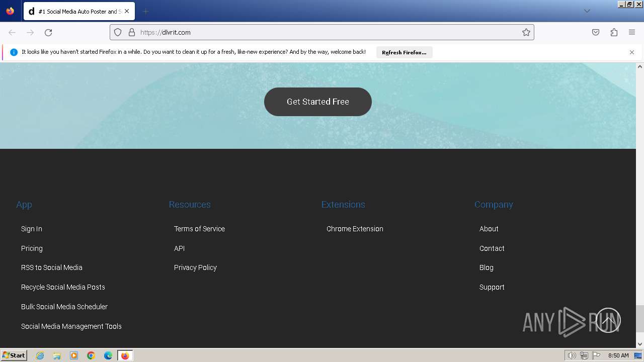This screenshot has width=644, height=362.
Task: Open a new tab with plus icon
Action: pyautogui.click(x=145, y=11)
